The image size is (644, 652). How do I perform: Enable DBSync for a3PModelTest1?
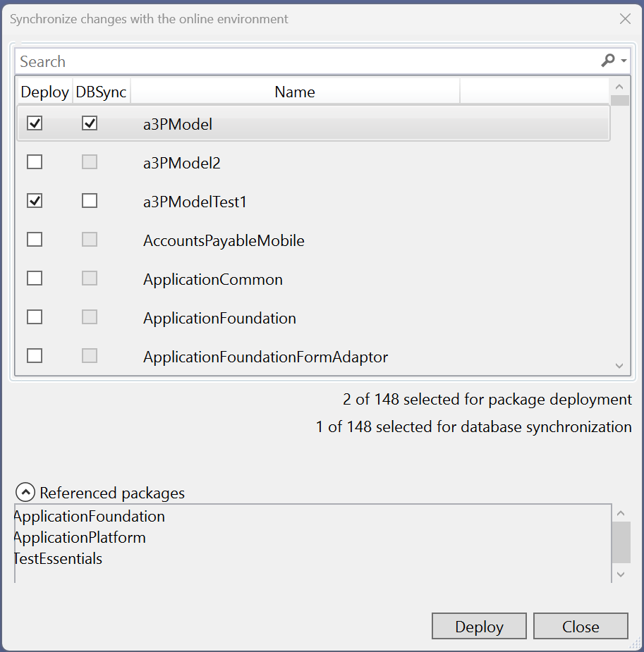[x=89, y=200]
